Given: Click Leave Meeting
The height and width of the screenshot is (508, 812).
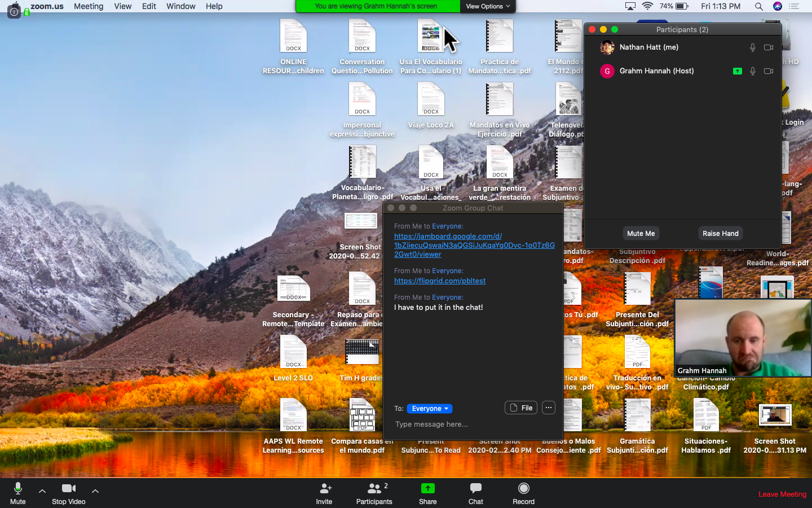Looking at the screenshot, I should [x=782, y=494].
